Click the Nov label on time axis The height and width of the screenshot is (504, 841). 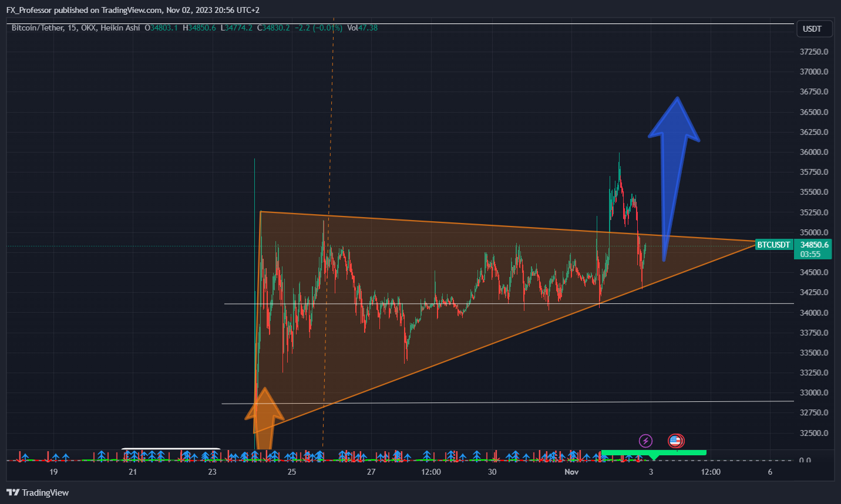[x=571, y=472]
